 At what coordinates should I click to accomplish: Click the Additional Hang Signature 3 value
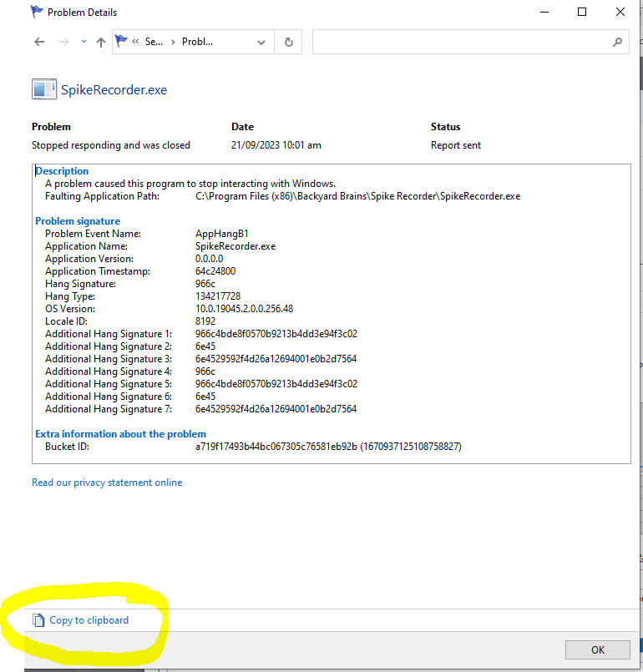(x=276, y=359)
